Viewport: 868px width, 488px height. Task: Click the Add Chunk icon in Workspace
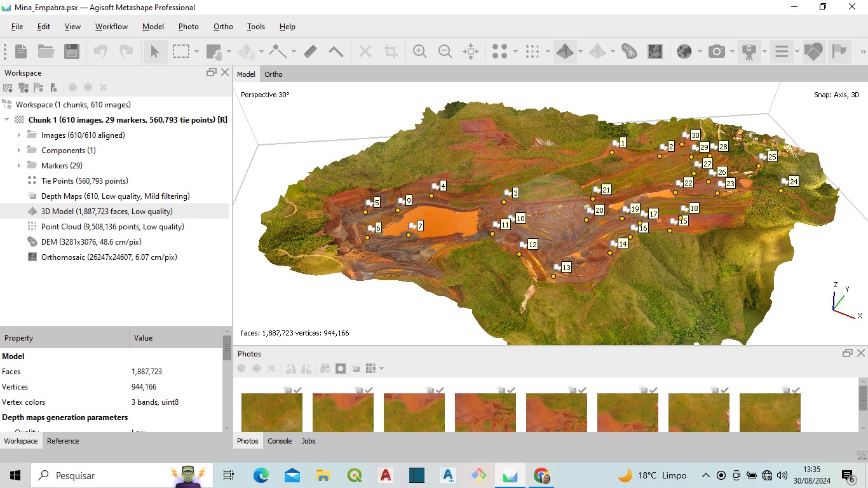pos(8,88)
